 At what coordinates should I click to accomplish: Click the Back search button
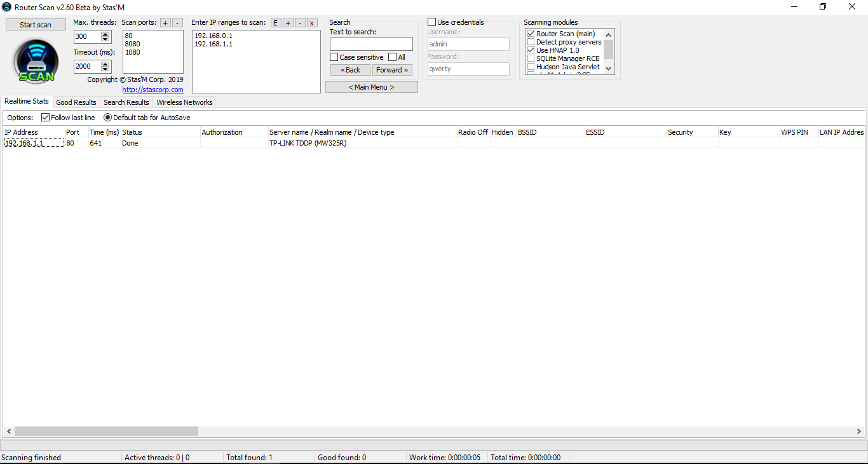coord(350,70)
